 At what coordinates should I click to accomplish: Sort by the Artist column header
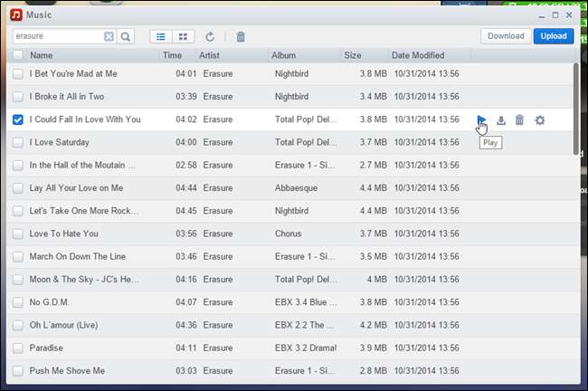point(209,55)
